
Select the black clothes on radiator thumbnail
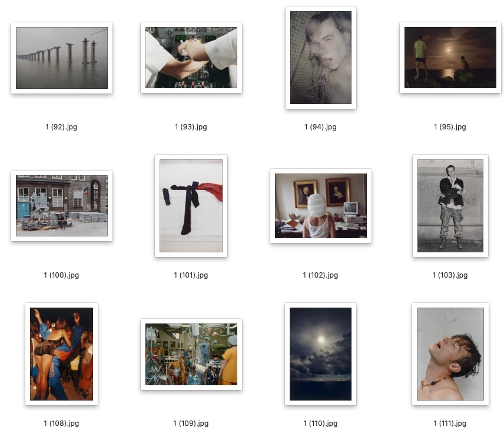click(x=191, y=206)
